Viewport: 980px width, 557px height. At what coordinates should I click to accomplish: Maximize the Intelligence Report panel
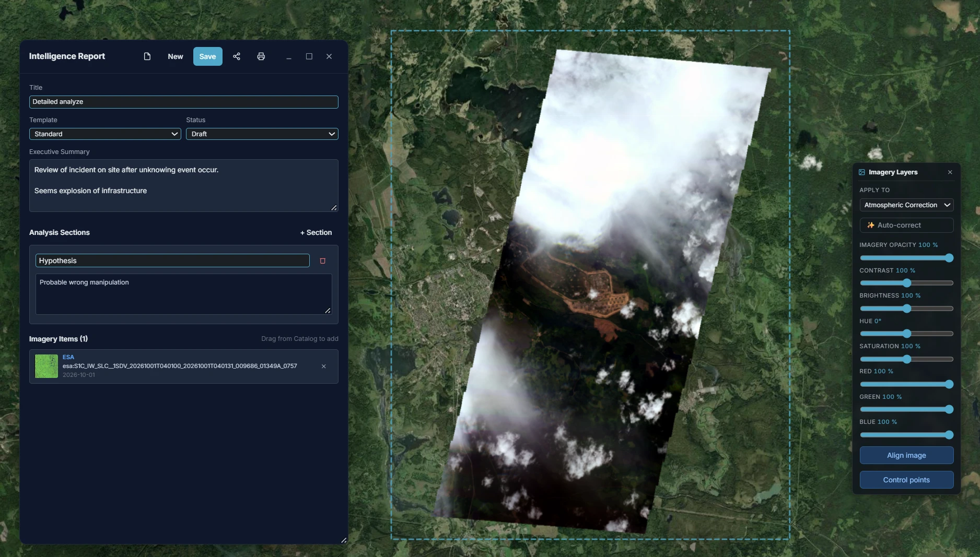[309, 56]
